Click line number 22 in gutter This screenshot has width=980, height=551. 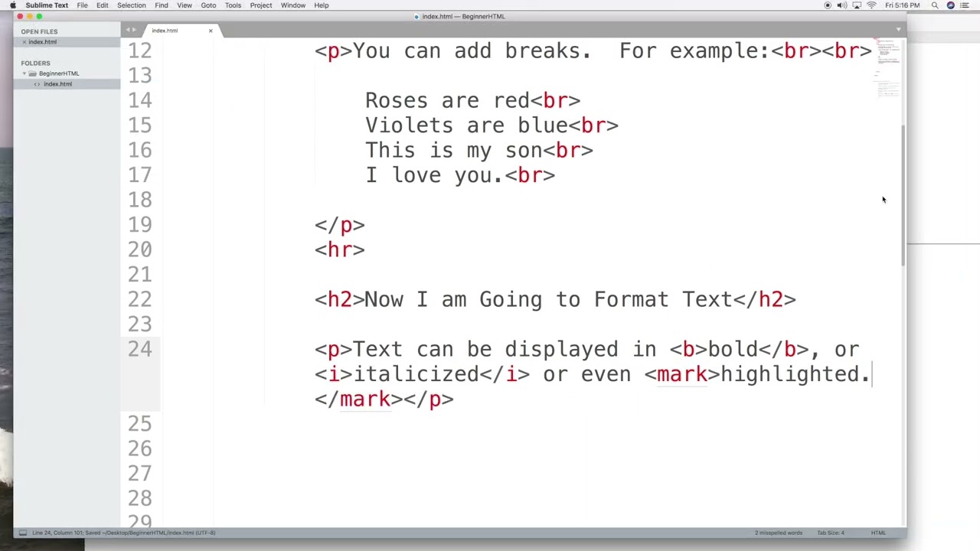point(140,299)
